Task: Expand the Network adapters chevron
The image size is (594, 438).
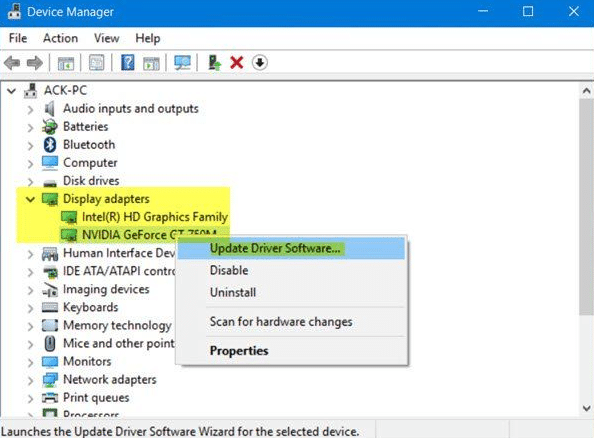Action: click(31, 381)
